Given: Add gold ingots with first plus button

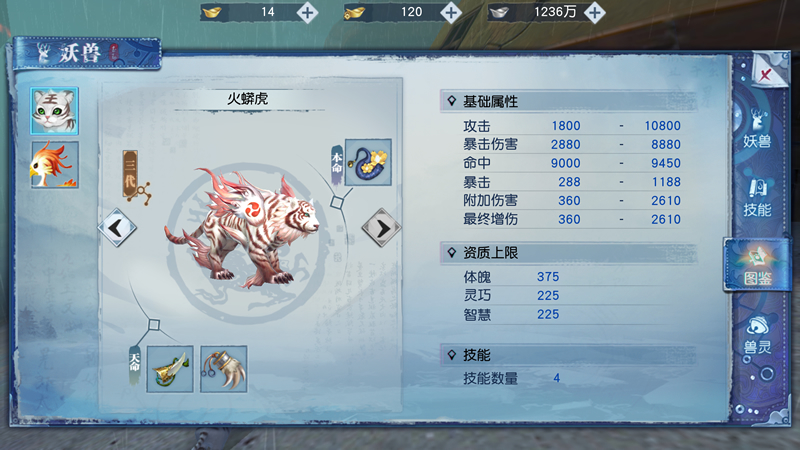Looking at the screenshot, I should click(x=307, y=12).
